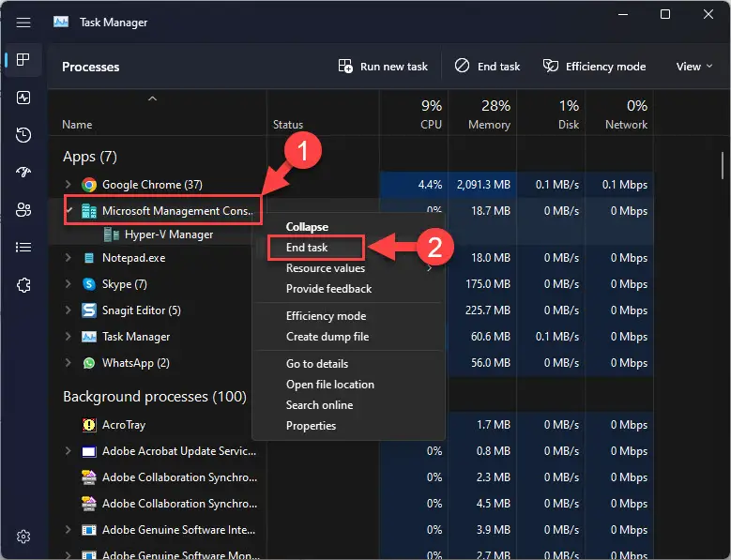The height and width of the screenshot is (560, 731).
Task: Select Create dump file menu entry
Action: (x=327, y=337)
